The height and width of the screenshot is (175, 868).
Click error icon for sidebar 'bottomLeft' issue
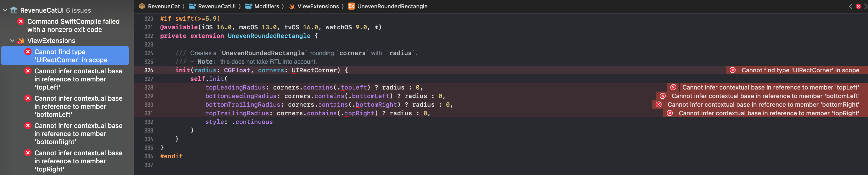(x=28, y=98)
